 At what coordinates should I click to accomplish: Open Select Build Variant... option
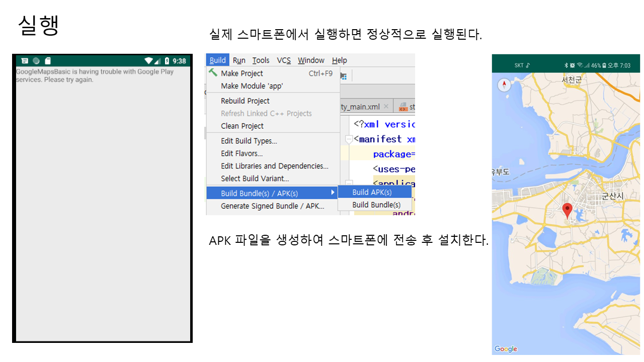coord(255,178)
